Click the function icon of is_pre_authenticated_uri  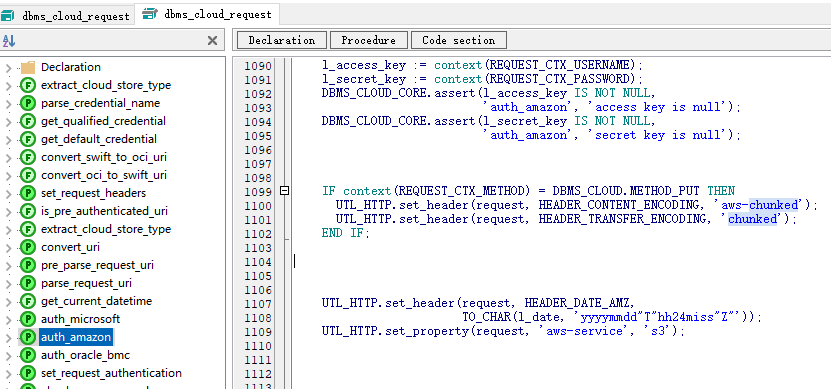click(x=28, y=211)
